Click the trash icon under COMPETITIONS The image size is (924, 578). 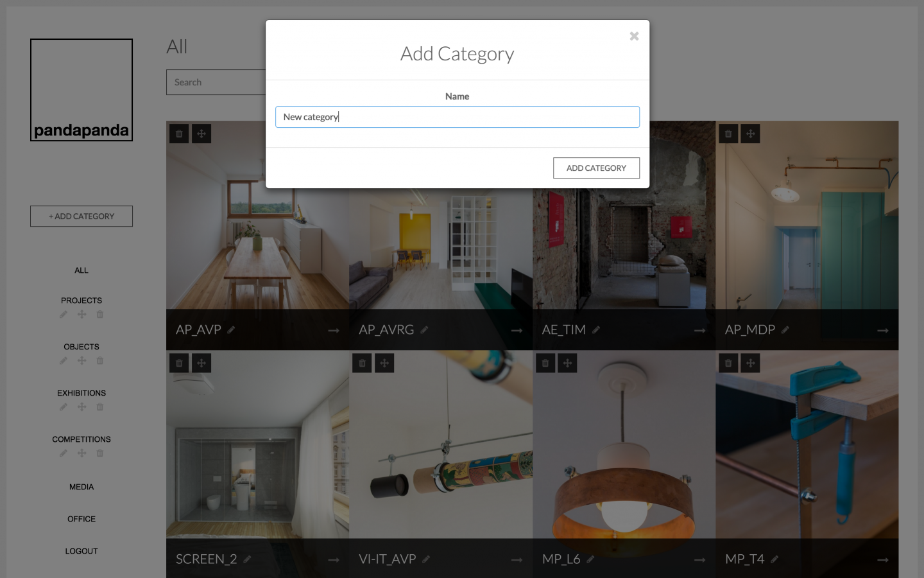[99, 453]
